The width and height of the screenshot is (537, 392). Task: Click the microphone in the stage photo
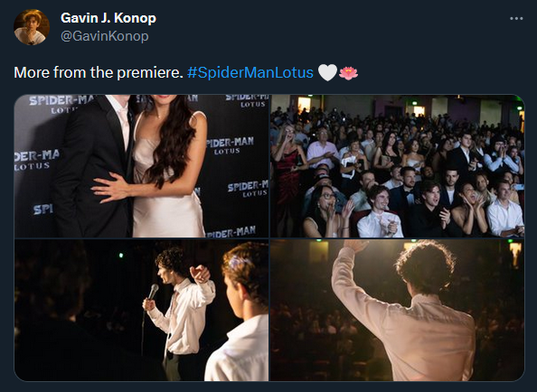pyautogui.click(x=153, y=292)
